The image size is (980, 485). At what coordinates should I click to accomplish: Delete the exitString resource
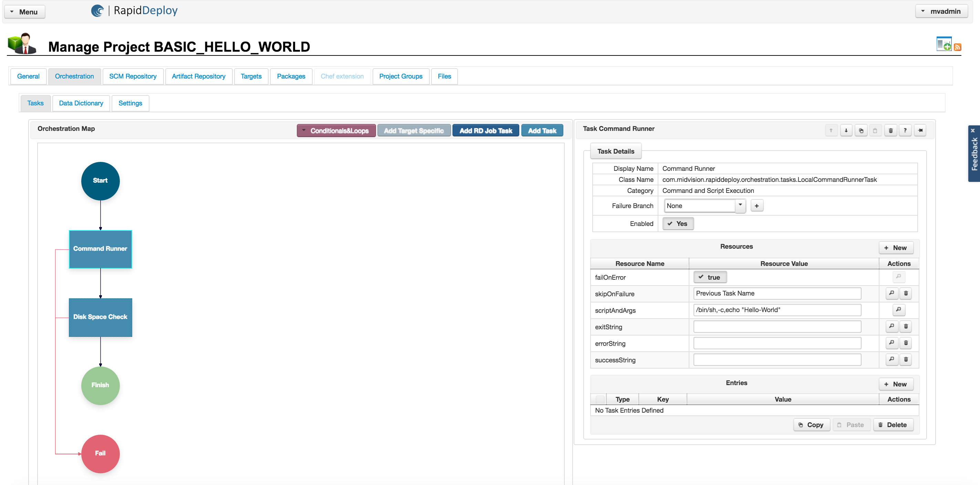pyautogui.click(x=906, y=326)
